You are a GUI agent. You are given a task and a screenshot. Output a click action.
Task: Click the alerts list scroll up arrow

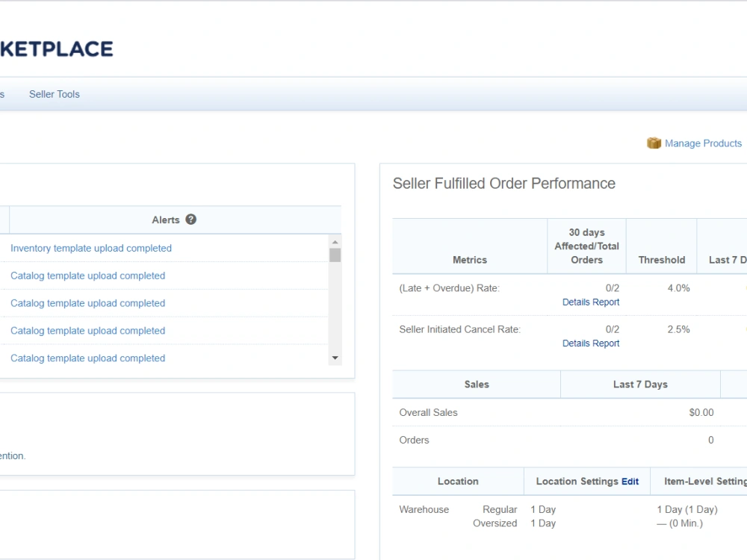(335, 242)
